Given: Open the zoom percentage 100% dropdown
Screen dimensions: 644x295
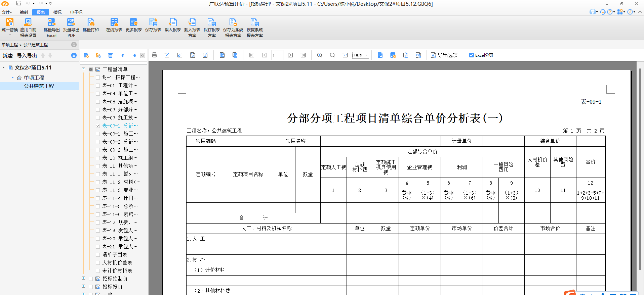Looking at the screenshot, I should pos(366,55).
